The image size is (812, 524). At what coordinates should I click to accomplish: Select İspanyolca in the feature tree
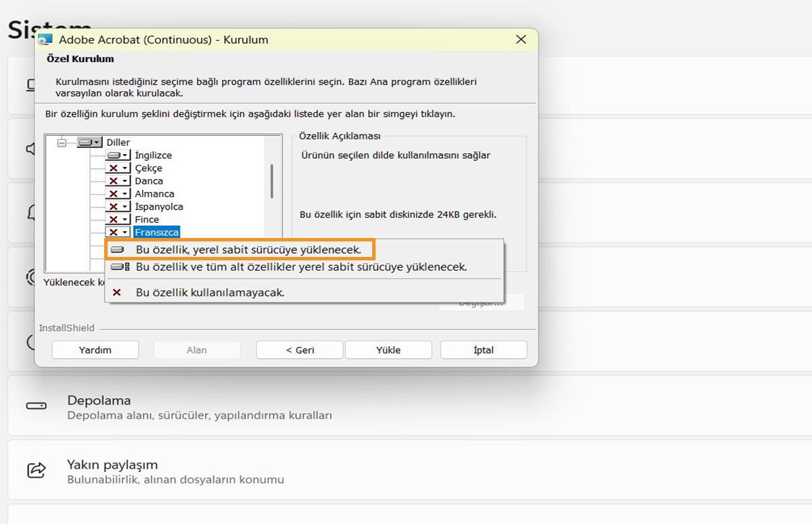click(159, 207)
